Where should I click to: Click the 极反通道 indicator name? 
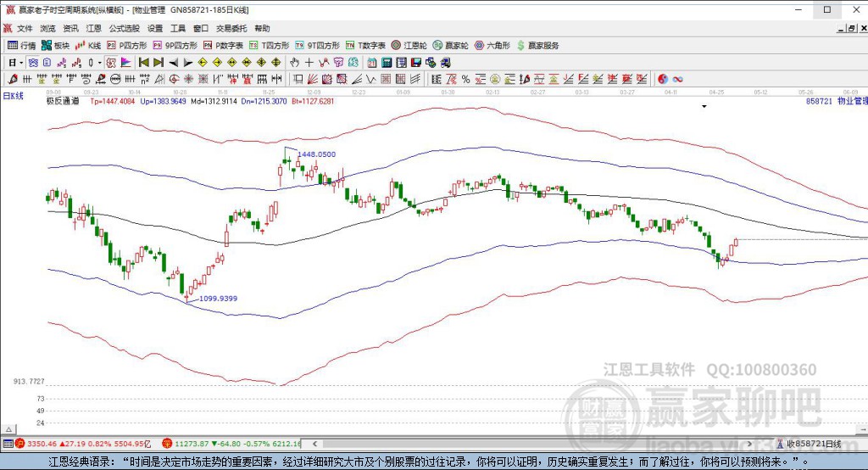point(63,101)
